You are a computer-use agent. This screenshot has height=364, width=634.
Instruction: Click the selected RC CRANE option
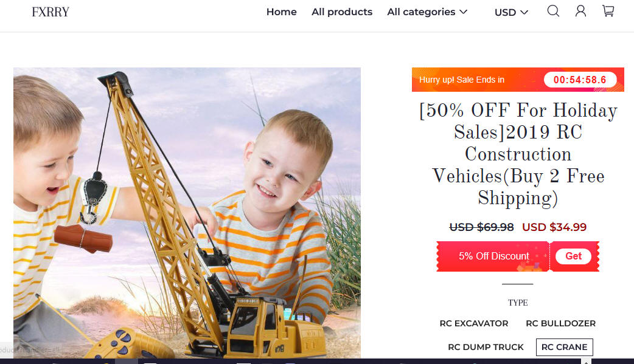(x=565, y=347)
